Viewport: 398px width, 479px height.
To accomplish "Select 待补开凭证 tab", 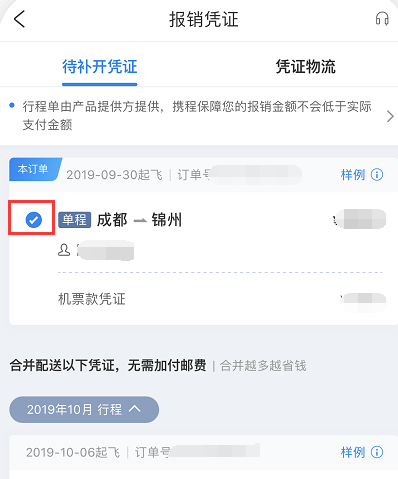I will [100, 67].
